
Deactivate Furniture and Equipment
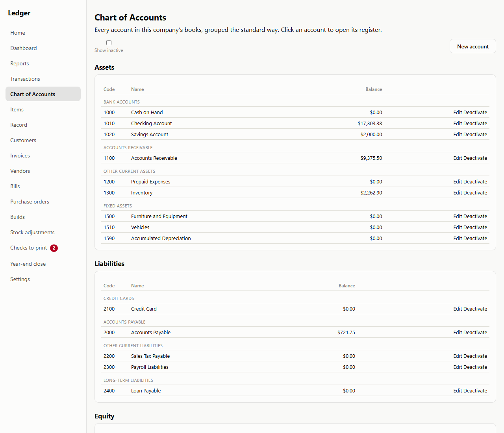(x=475, y=216)
